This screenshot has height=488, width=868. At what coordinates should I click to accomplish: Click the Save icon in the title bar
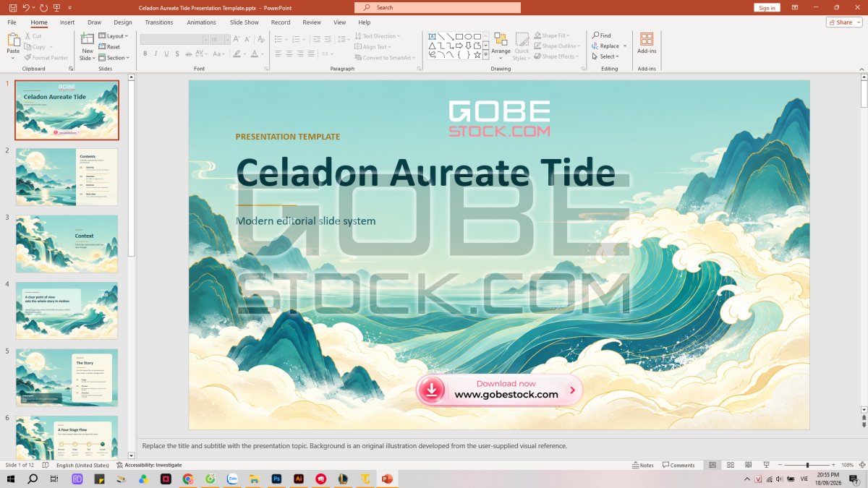pos(12,7)
